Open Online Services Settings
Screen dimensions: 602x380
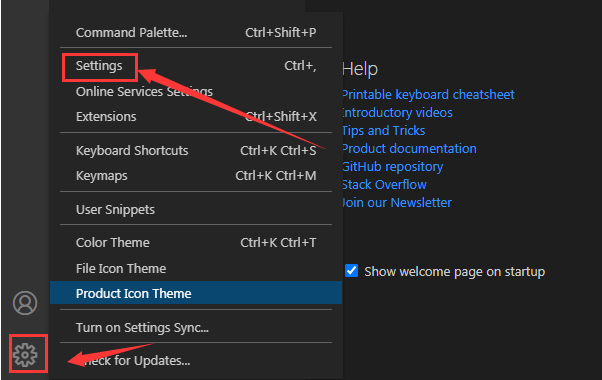point(196,92)
